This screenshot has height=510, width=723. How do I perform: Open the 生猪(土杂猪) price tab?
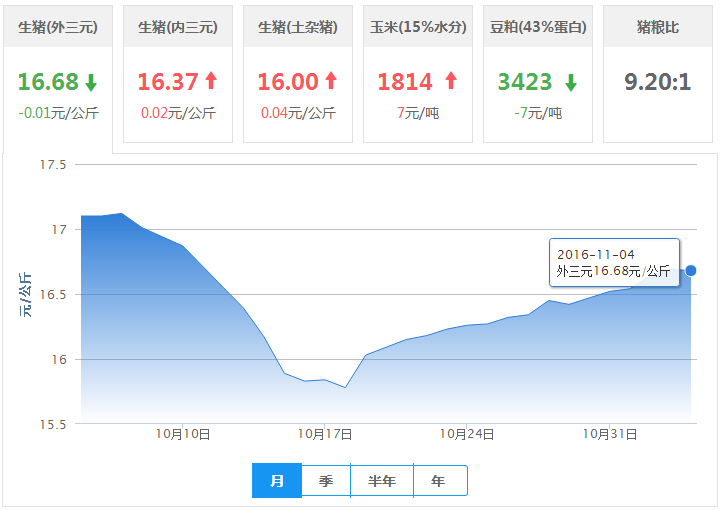pyautogui.click(x=298, y=27)
